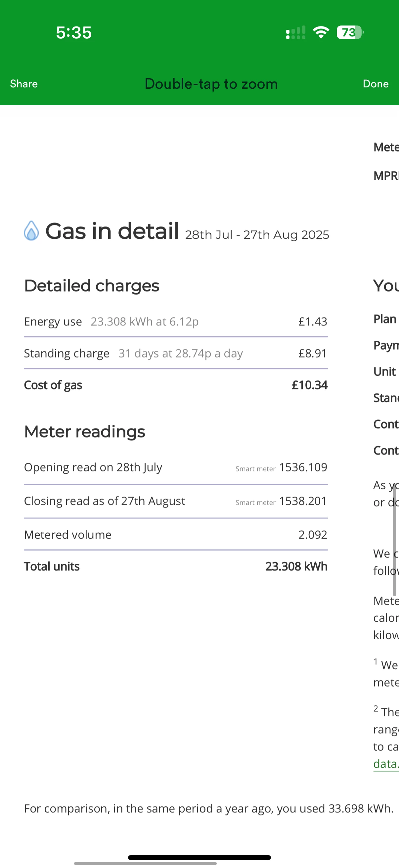
Task: Tap the battery level indicator
Action: [x=349, y=32]
